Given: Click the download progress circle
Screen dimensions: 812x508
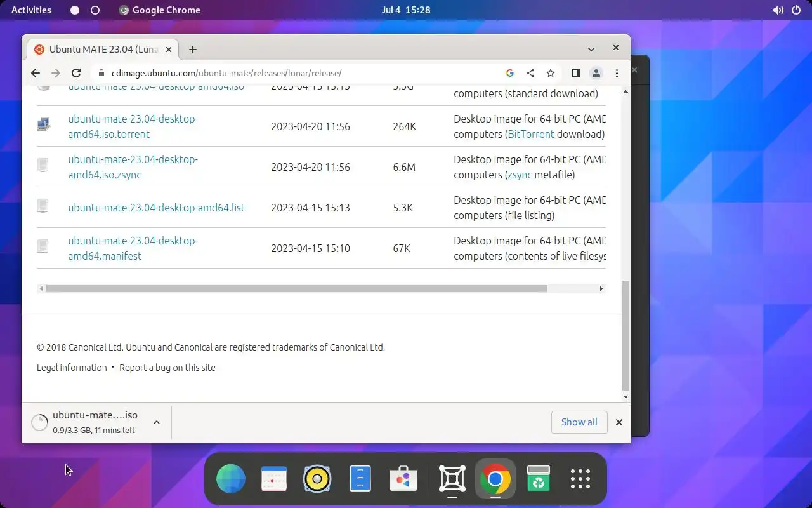Looking at the screenshot, I should (39, 422).
